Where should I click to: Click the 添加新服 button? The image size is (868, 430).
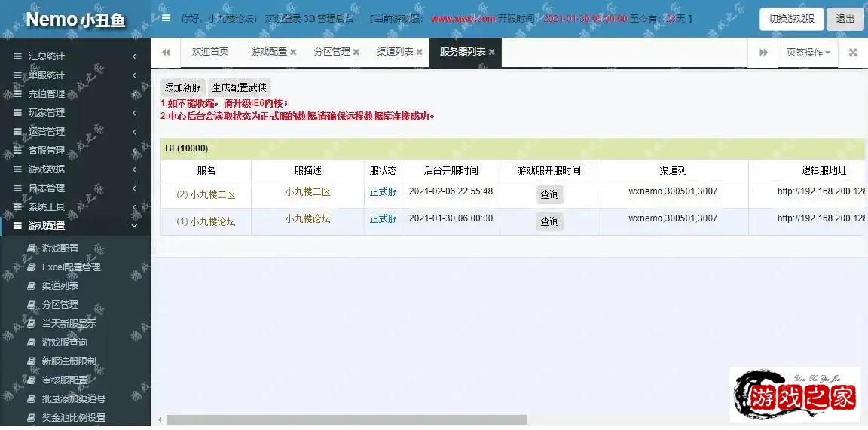183,88
